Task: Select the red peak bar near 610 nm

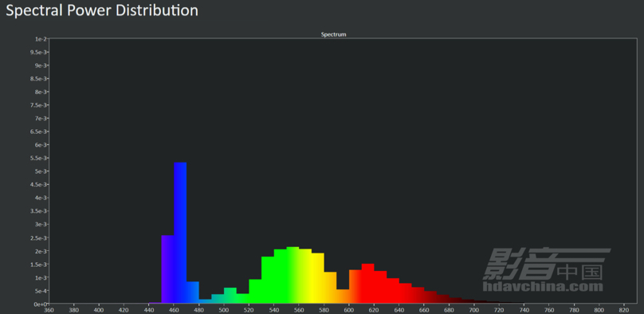Action: click(x=368, y=284)
